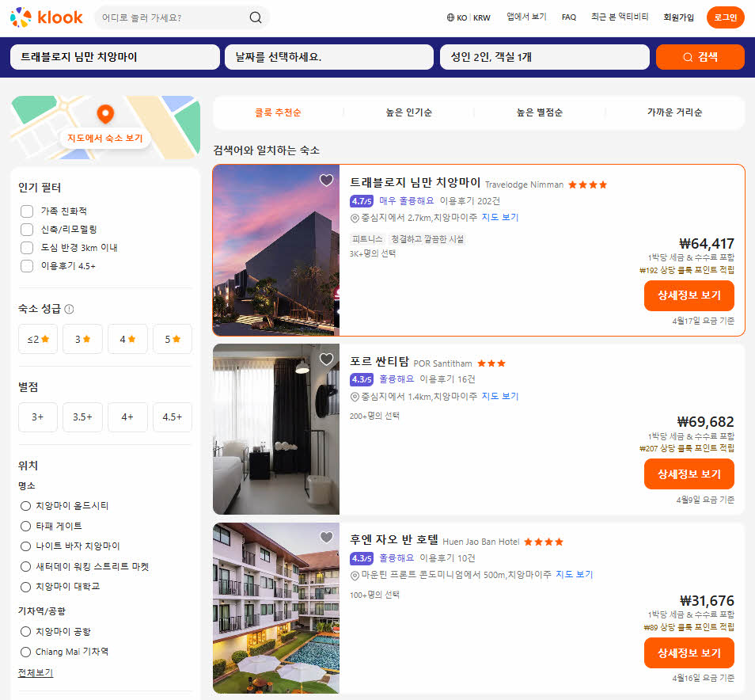This screenshot has height=700, width=755.
Task: Click the orange 검색 search button
Action: click(700, 57)
